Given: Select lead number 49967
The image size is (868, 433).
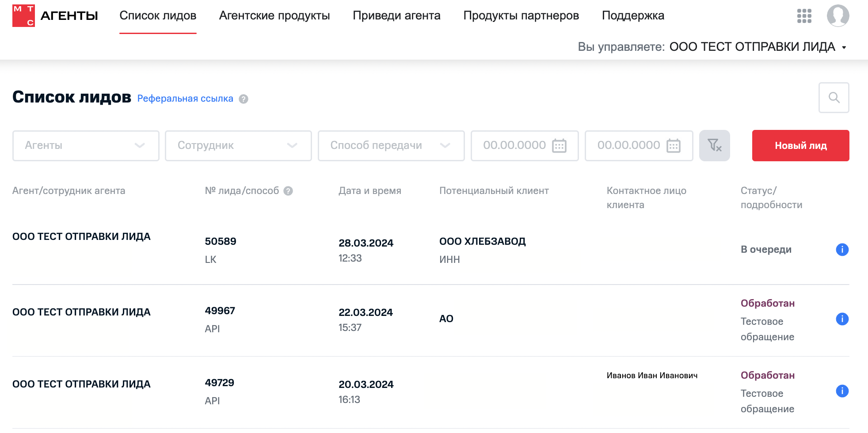Looking at the screenshot, I should [x=220, y=311].
